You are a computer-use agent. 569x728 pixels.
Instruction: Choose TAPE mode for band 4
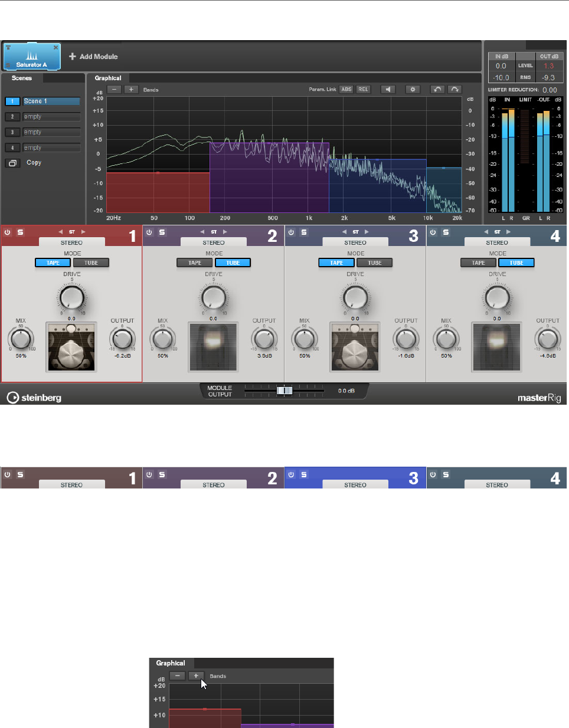point(479,263)
